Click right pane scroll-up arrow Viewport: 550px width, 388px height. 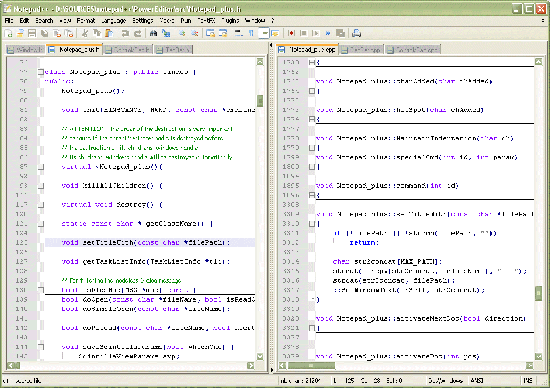click(538, 62)
